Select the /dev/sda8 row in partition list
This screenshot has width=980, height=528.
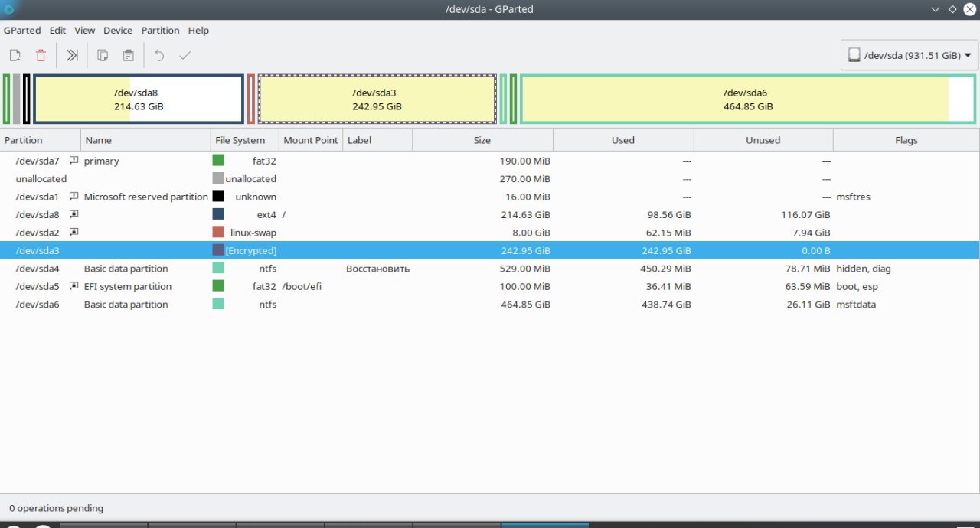point(490,215)
